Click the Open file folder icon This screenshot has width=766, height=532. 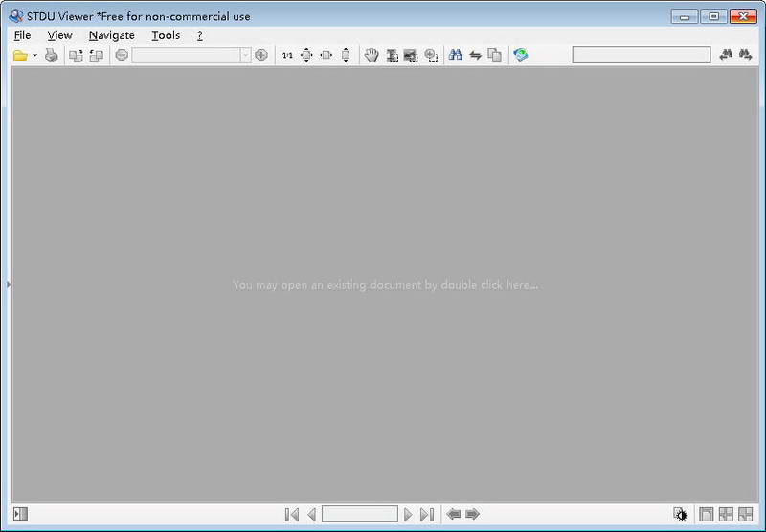point(20,55)
